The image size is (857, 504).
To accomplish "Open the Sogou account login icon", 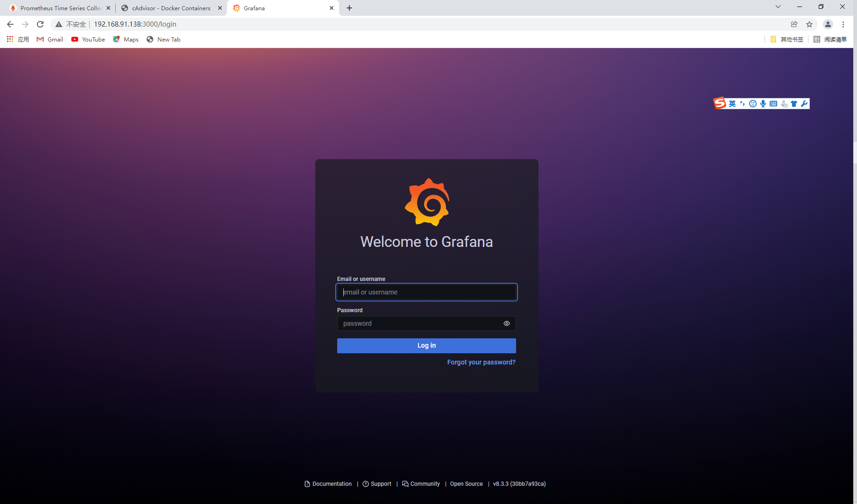I will pos(784,104).
